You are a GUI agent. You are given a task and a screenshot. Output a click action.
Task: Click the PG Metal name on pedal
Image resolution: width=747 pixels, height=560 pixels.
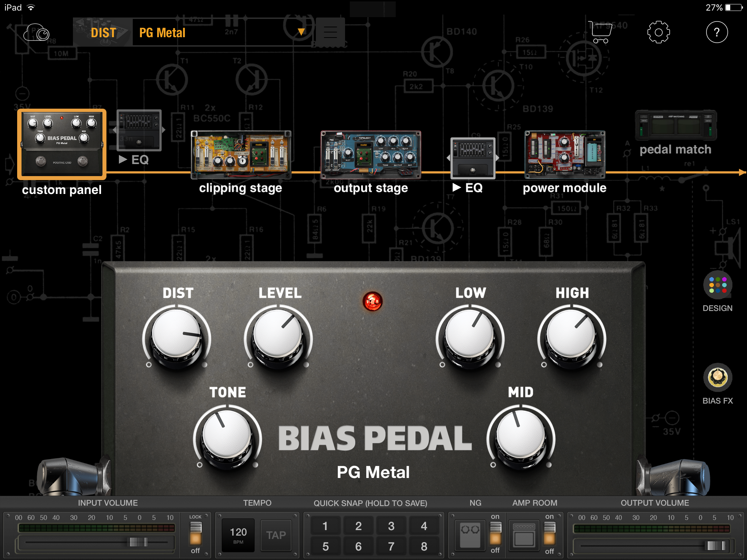click(373, 472)
